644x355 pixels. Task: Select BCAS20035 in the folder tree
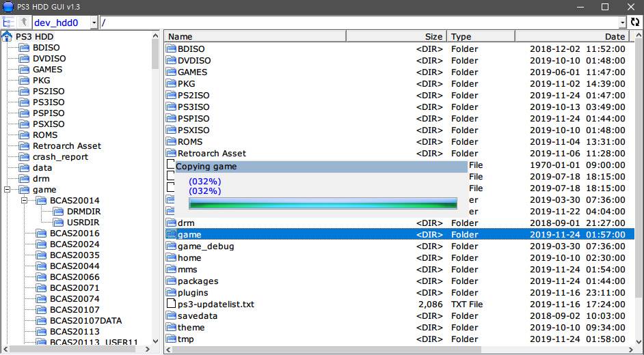[x=75, y=255]
